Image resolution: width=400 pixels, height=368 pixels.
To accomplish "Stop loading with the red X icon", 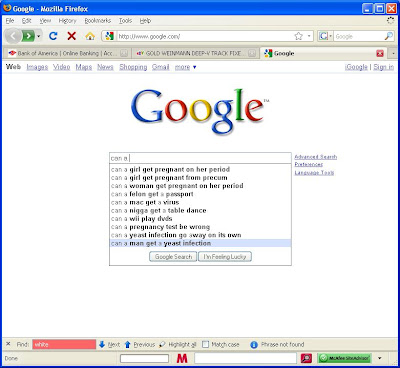I will point(71,36).
